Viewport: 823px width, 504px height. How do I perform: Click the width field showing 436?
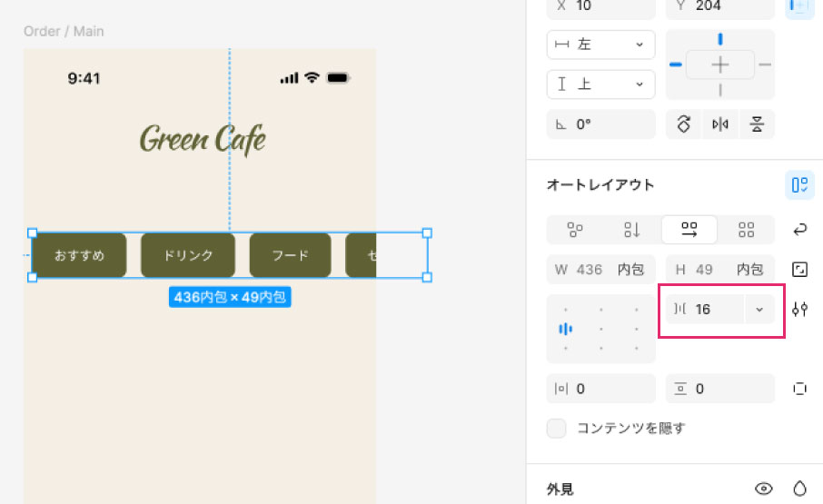[x=601, y=270]
